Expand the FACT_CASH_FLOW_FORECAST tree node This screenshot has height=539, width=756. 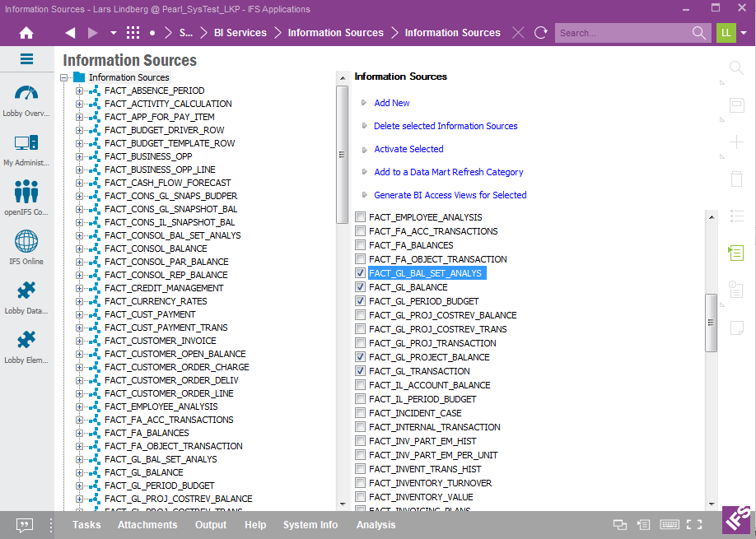click(x=80, y=183)
